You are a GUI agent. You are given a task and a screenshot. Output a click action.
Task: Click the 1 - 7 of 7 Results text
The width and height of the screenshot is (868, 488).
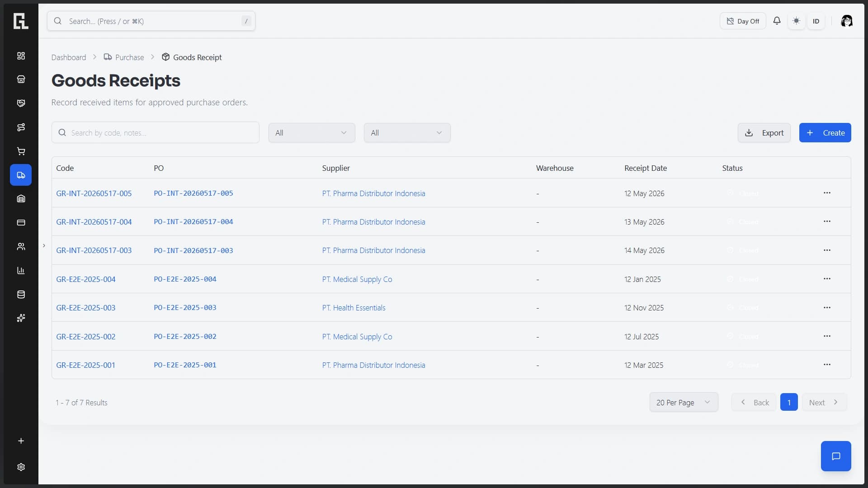[x=81, y=403]
